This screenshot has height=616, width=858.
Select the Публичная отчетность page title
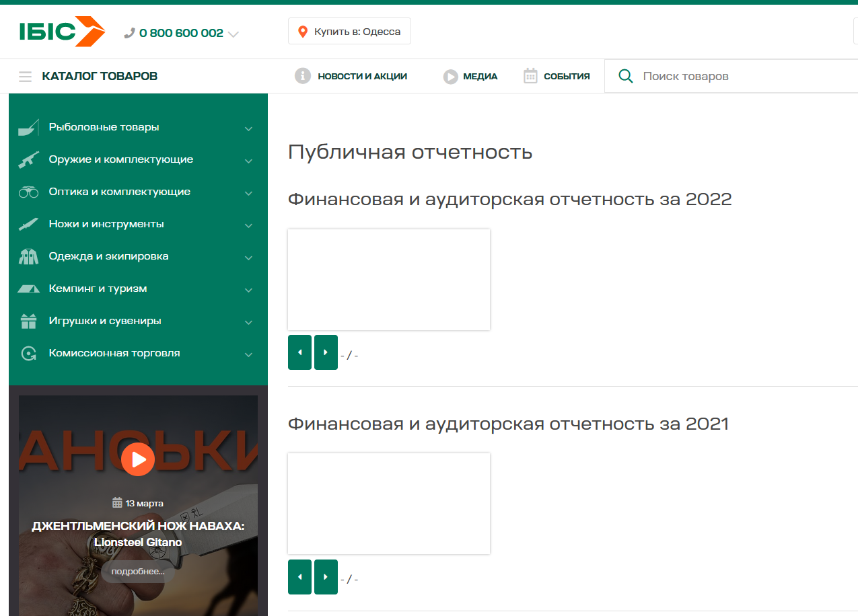coord(410,152)
